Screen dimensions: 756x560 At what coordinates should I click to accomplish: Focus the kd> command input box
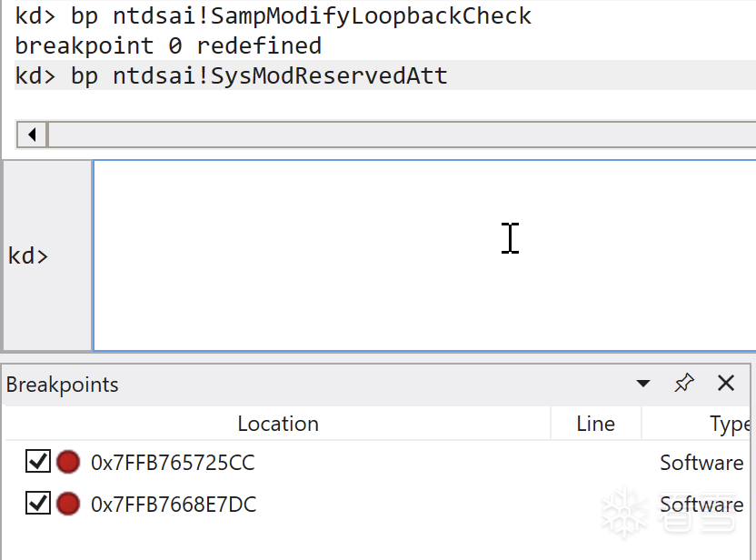pyautogui.click(x=424, y=255)
